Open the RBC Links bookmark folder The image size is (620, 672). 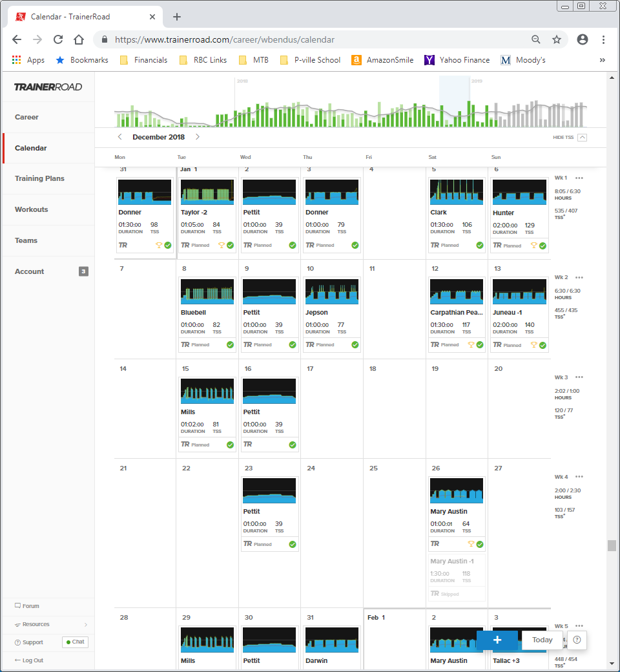click(x=203, y=60)
